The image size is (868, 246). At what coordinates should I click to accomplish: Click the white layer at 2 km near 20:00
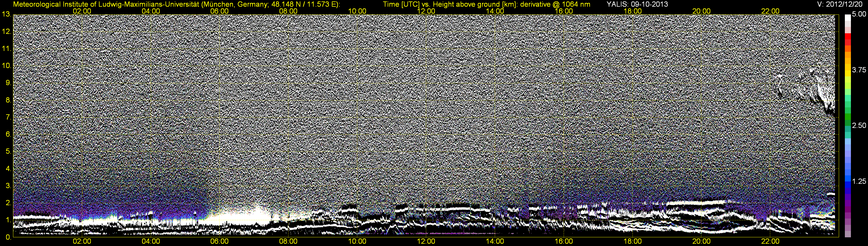coord(696,203)
